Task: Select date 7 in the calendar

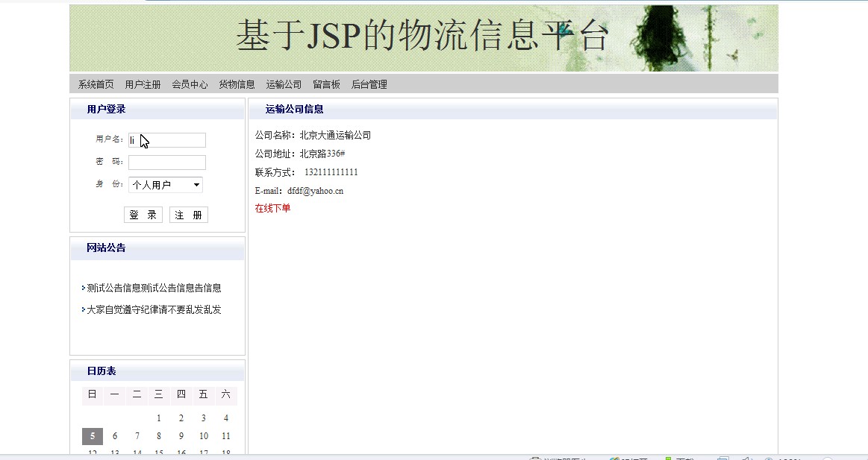Action: click(137, 436)
